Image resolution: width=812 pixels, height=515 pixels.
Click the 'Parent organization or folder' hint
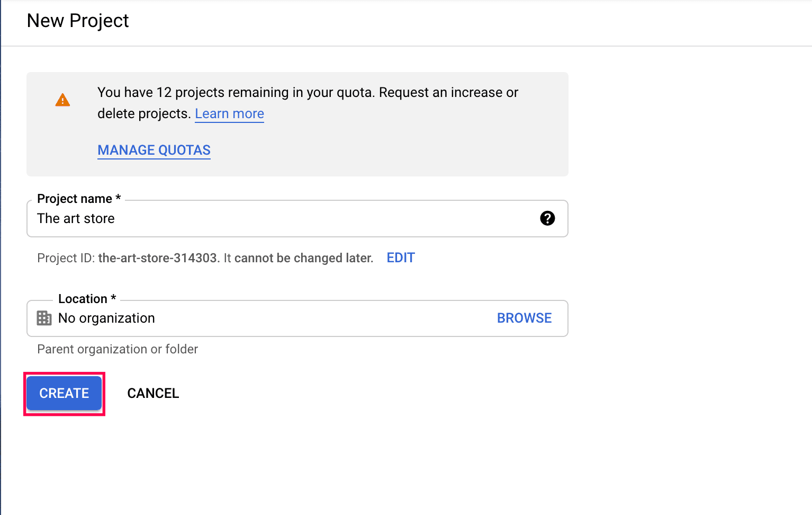118,349
